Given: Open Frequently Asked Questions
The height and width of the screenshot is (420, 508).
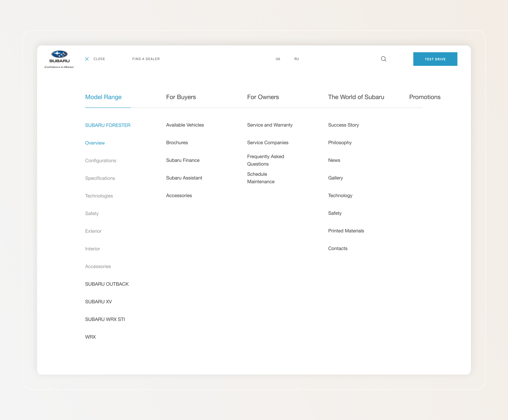Looking at the screenshot, I should pyautogui.click(x=266, y=160).
